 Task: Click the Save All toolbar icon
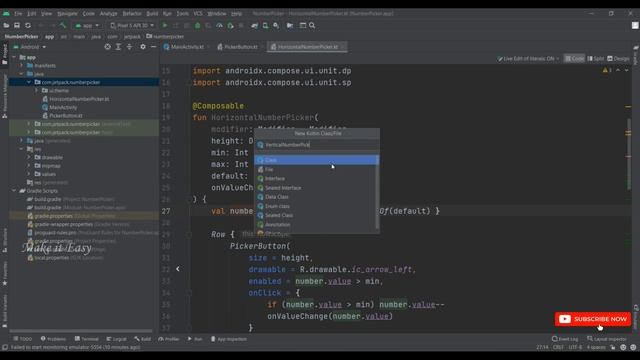point(17,25)
